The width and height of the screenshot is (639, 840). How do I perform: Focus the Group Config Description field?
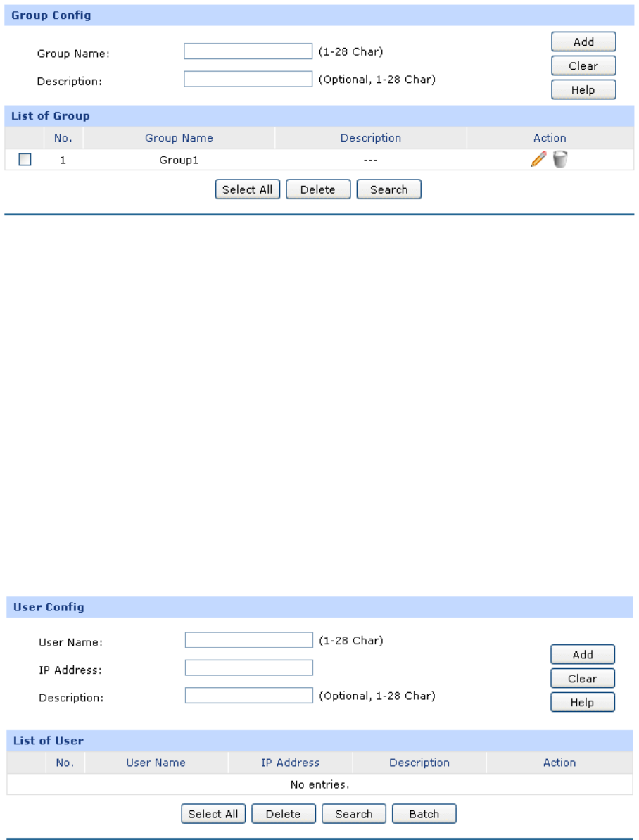(x=248, y=80)
